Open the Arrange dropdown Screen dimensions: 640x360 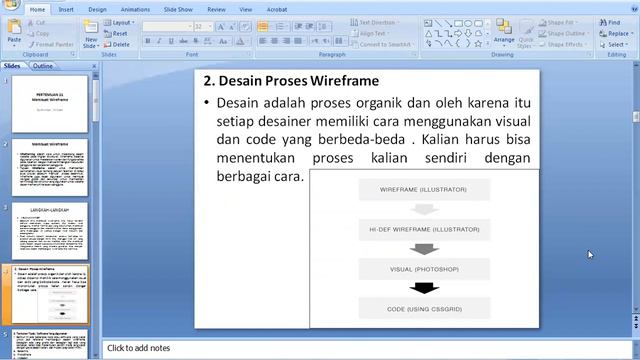pos(504,32)
